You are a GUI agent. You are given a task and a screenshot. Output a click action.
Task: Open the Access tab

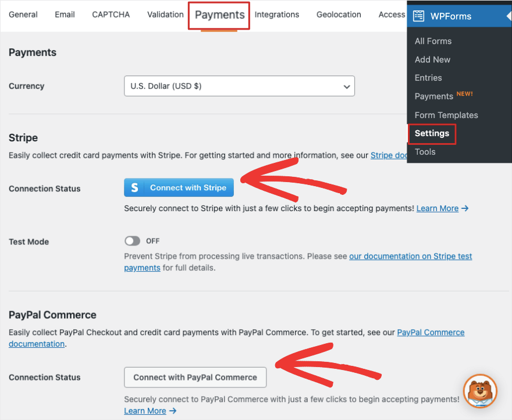pos(392,15)
